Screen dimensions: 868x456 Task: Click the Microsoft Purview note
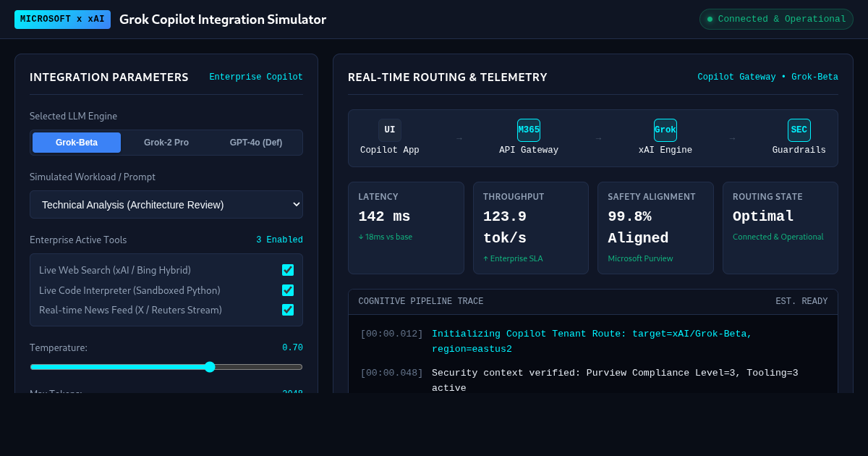pos(640,258)
